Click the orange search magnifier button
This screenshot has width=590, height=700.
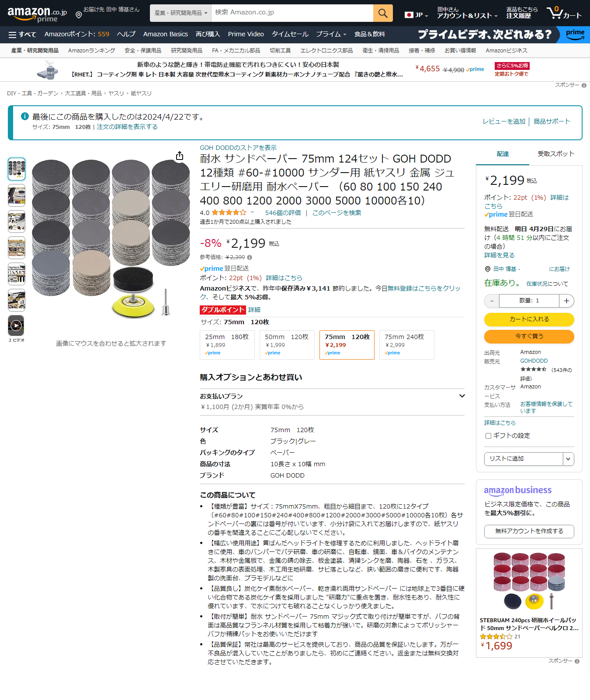tap(383, 13)
